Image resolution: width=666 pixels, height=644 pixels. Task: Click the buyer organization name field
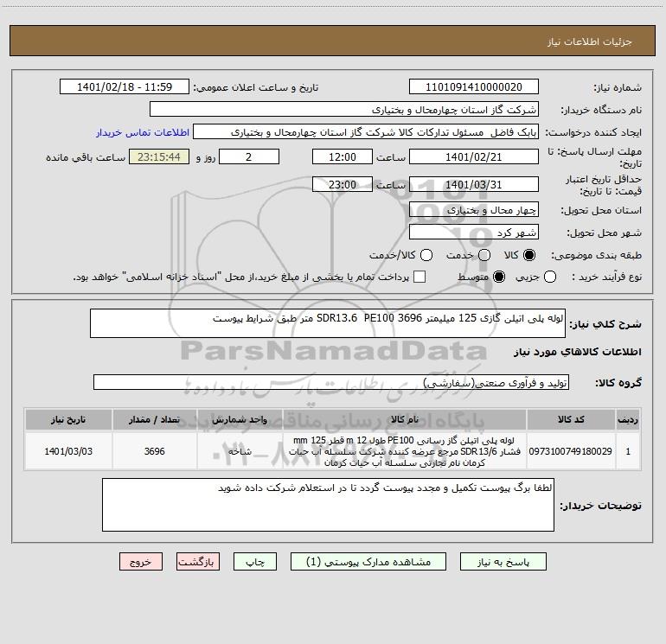[344, 110]
